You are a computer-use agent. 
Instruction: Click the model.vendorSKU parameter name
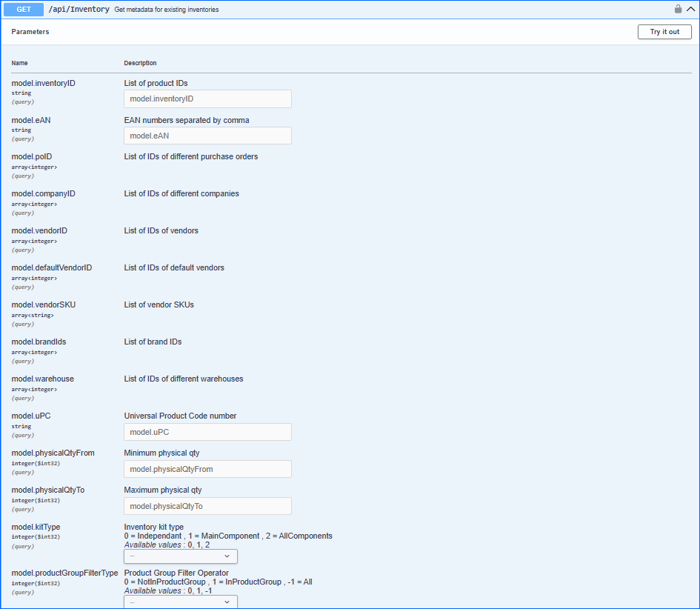pyautogui.click(x=43, y=304)
